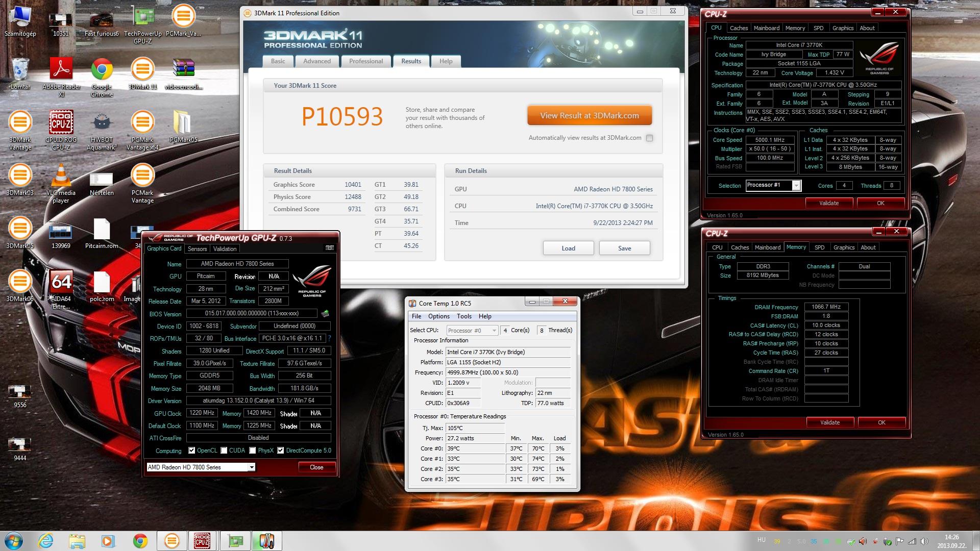Open the SPD tab in the lower CPU-Z window

(819, 247)
